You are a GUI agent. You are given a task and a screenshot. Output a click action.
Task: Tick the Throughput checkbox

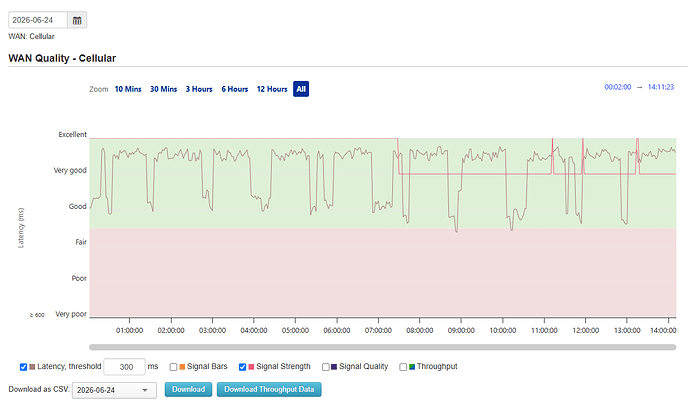click(x=403, y=367)
